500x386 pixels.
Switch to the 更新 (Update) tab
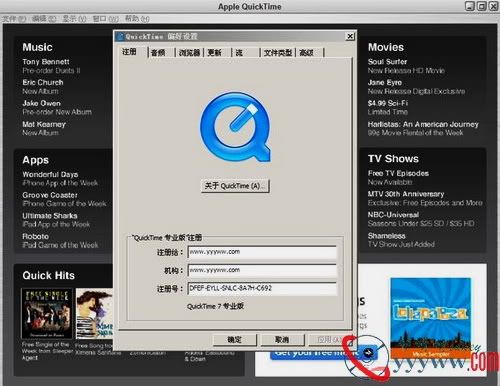214,53
